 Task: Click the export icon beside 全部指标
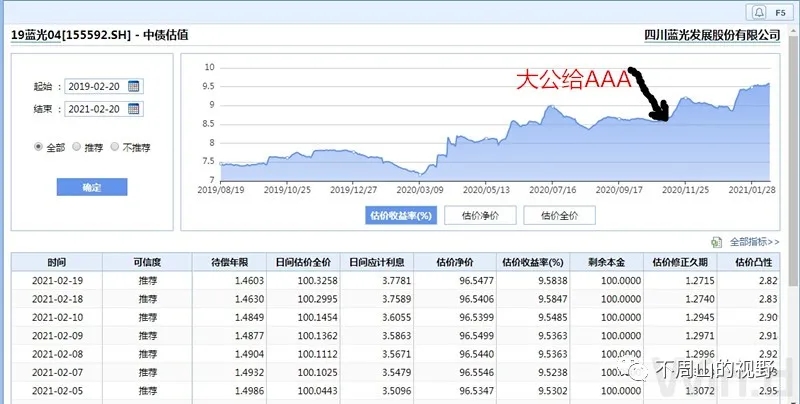click(717, 242)
